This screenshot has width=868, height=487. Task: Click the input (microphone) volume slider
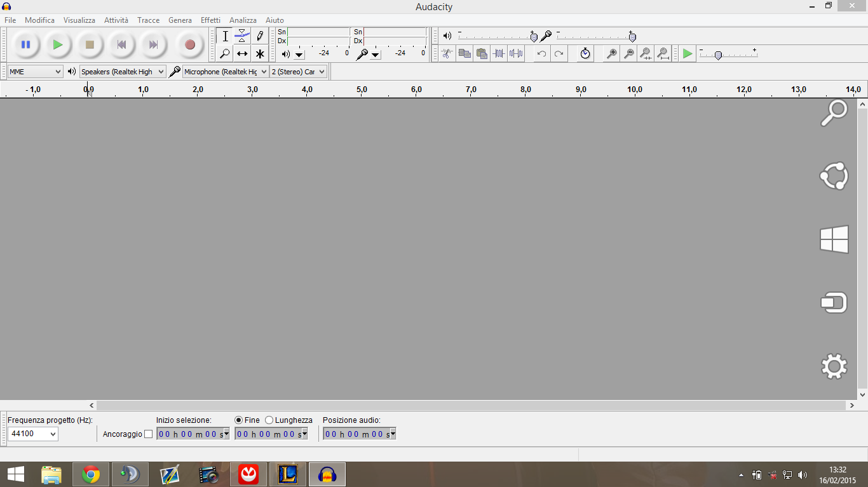click(595, 36)
